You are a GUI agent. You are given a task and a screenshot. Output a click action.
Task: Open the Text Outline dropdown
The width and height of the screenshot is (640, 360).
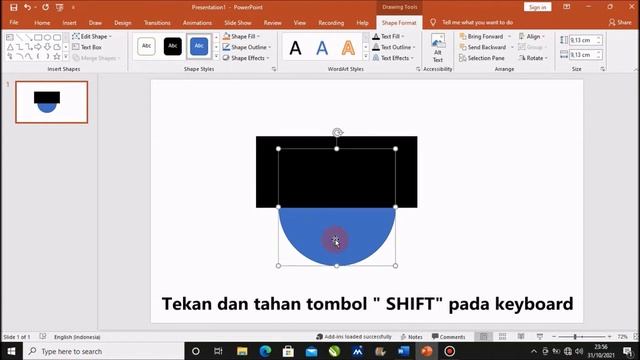393,47
